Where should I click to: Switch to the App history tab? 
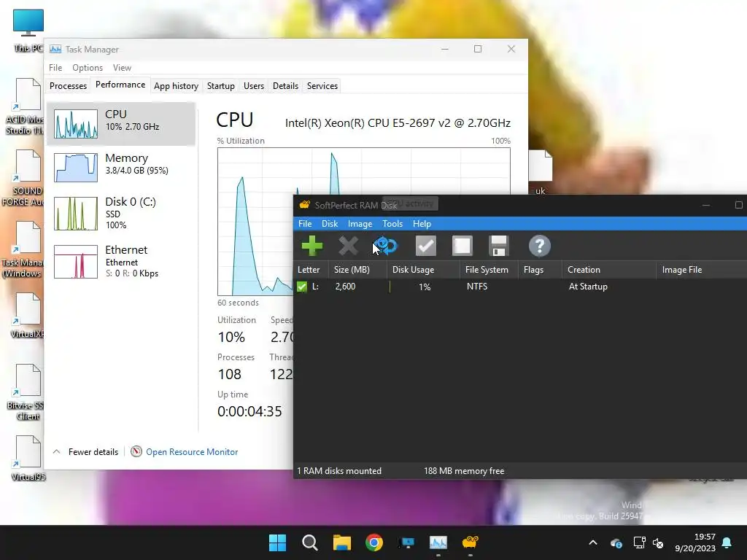pos(176,86)
